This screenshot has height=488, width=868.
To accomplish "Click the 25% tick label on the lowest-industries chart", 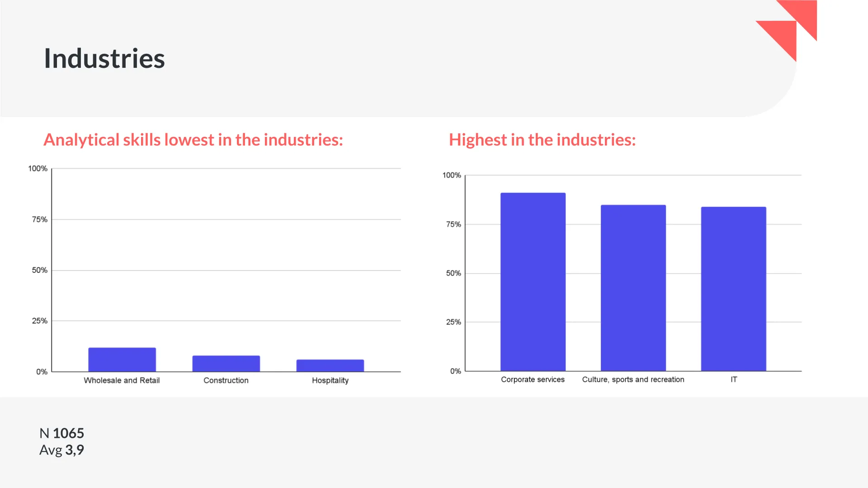I will click(39, 321).
